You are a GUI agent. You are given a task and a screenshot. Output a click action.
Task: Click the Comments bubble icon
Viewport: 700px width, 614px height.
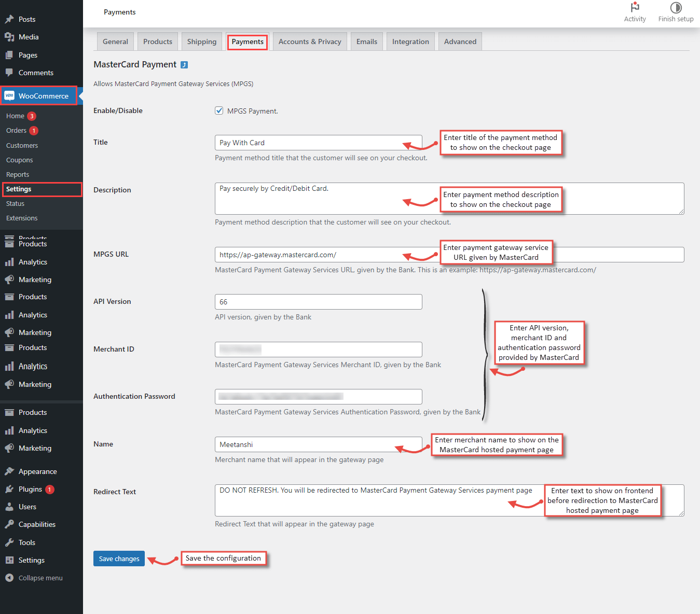(9, 73)
